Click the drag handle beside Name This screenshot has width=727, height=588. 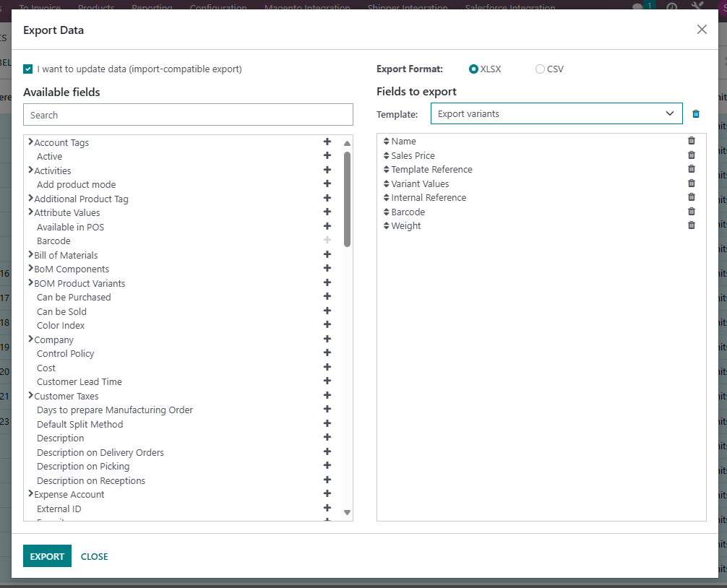(x=387, y=141)
